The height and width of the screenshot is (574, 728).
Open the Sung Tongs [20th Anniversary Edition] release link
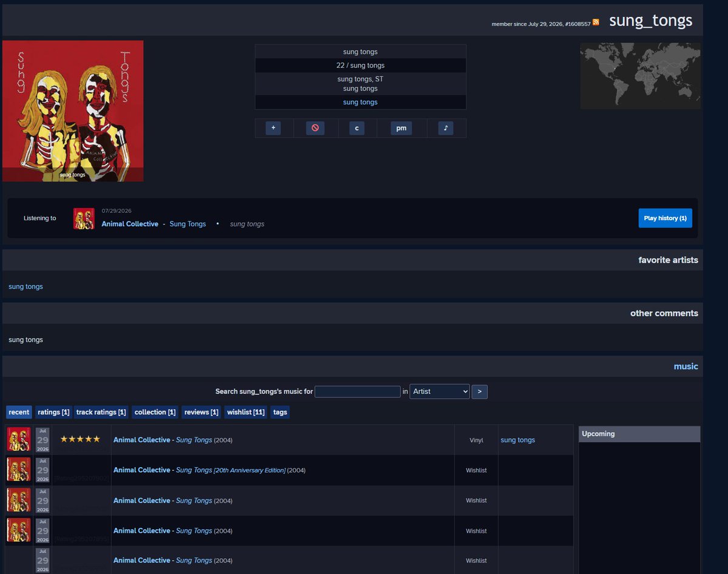(x=231, y=470)
